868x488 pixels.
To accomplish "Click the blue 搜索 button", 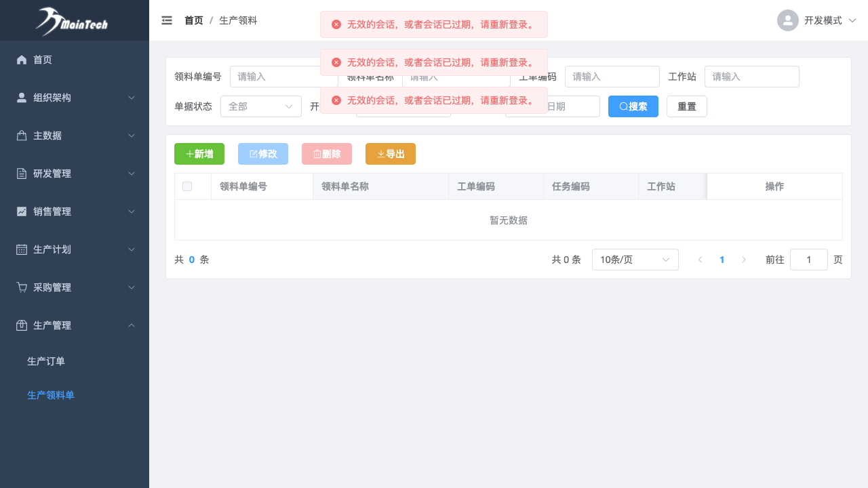I will coord(633,106).
